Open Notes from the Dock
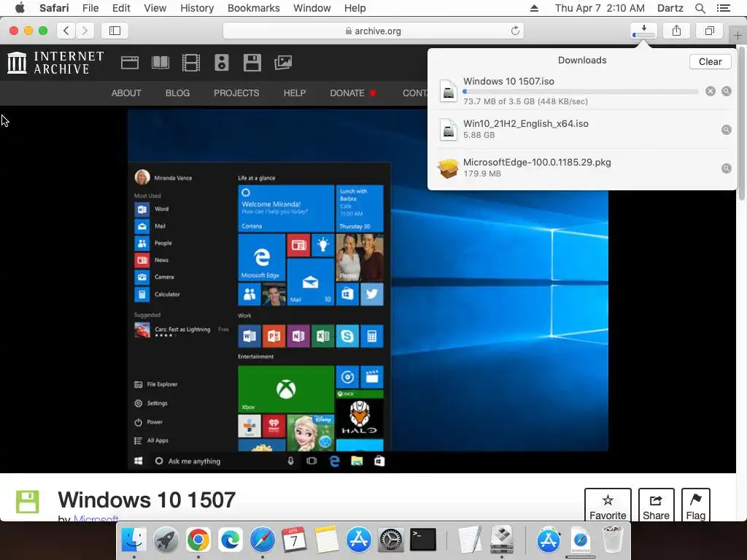This screenshot has width=747, height=560. click(x=326, y=540)
